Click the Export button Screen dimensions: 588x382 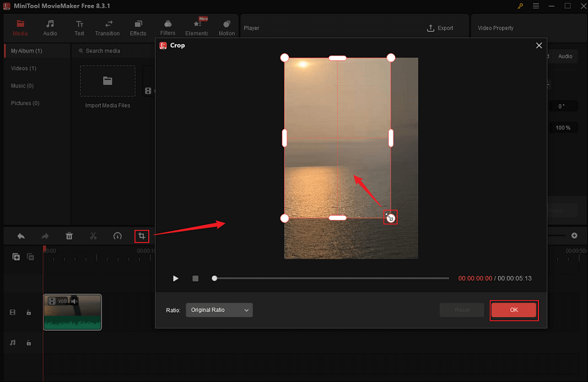click(x=440, y=28)
